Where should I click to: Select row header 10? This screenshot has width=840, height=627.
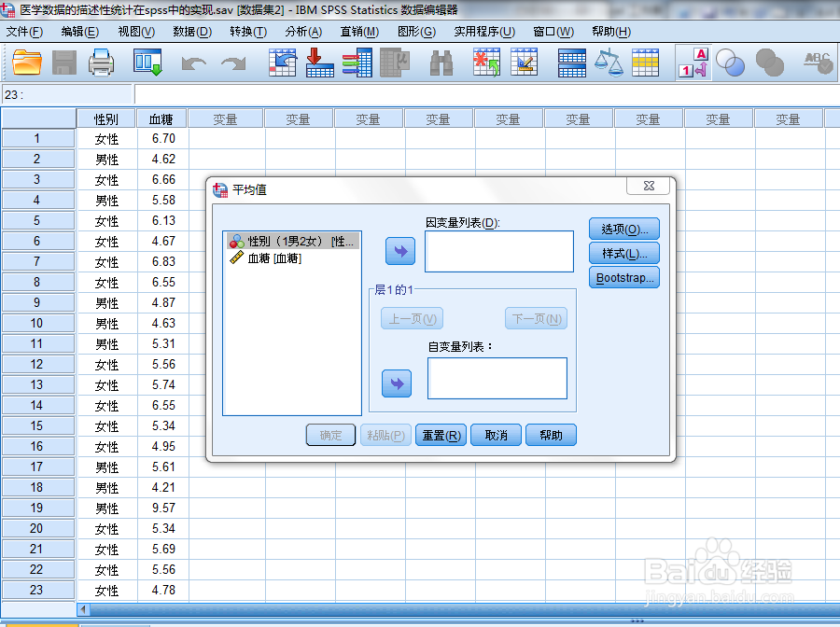pyautogui.click(x=37, y=323)
